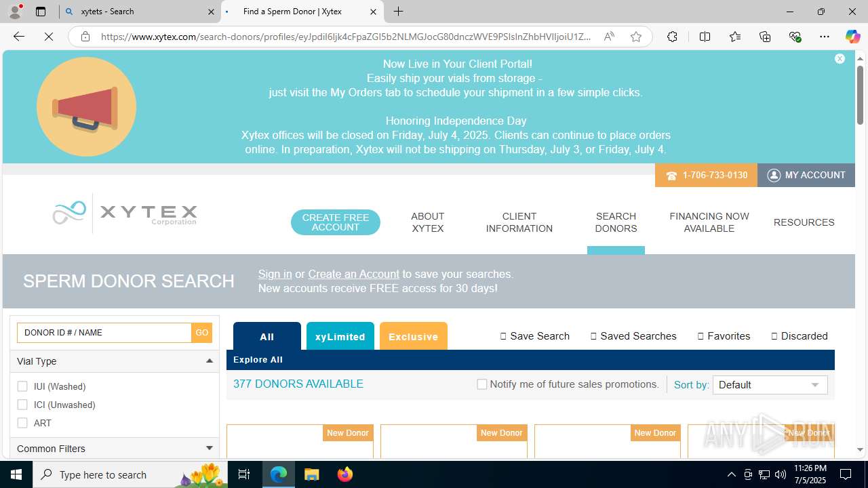Open the Search Donors menu
The image size is (868, 488).
[x=616, y=222]
